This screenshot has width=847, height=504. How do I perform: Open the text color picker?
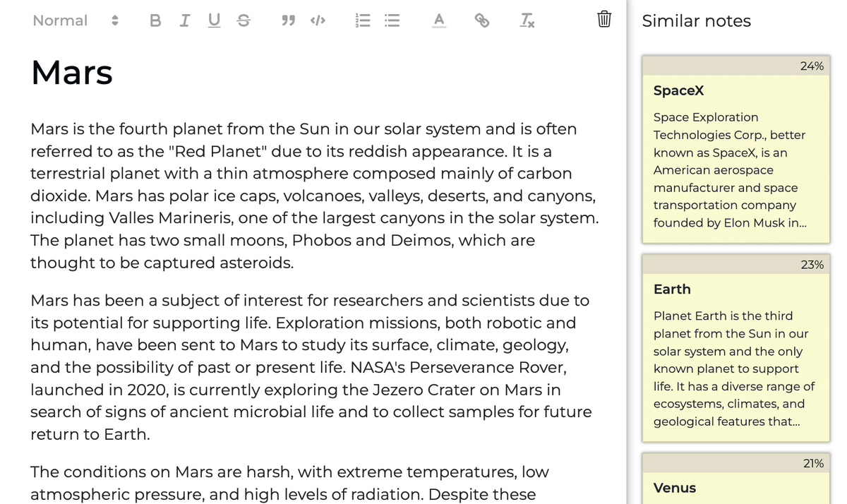coord(439,21)
